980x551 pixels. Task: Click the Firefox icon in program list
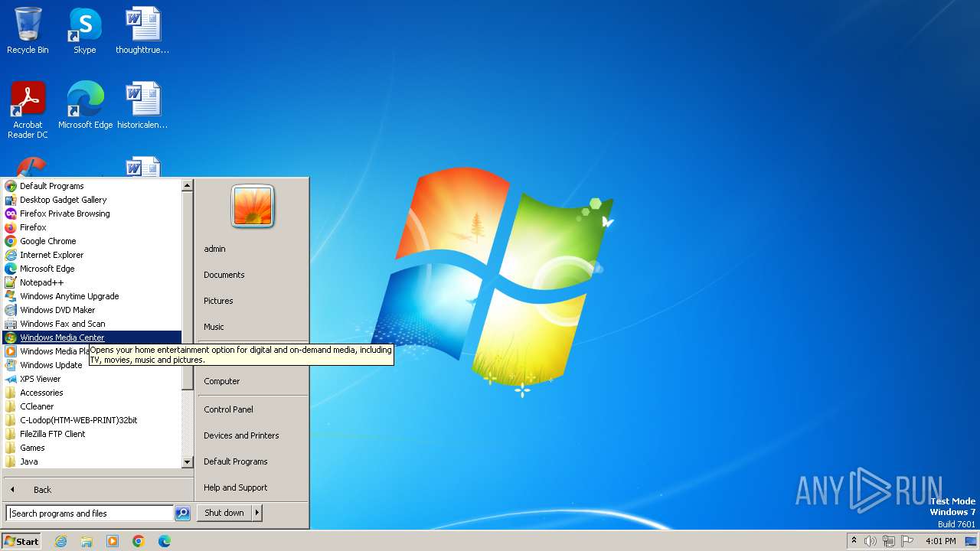(11, 227)
